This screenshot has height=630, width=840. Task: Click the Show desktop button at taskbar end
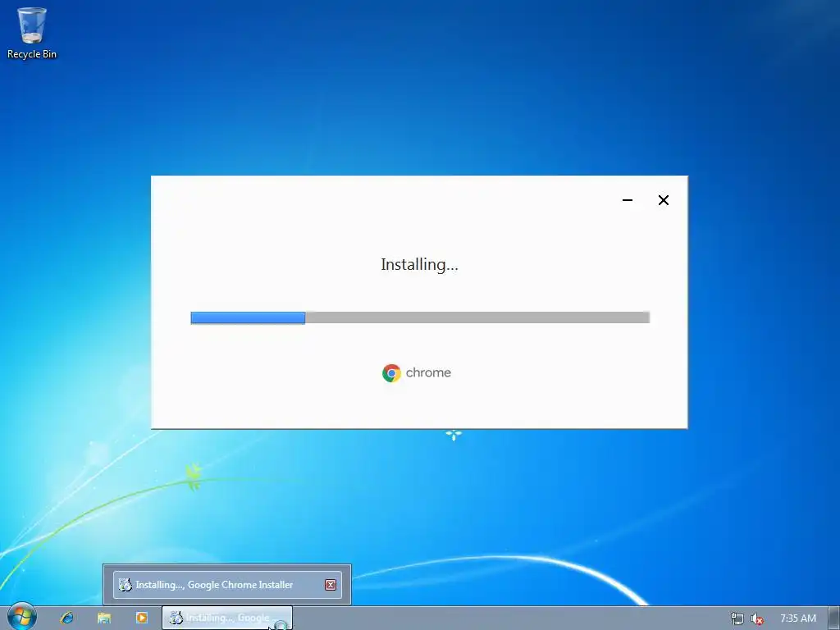834,618
